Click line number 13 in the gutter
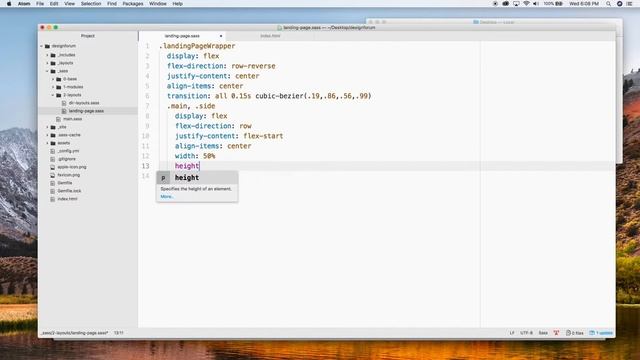The height and width of the screenshot is (360, 640). [x=146, y=166]
